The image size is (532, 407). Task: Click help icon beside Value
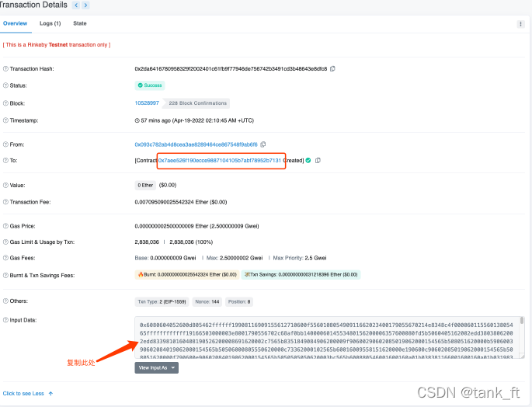point(5,186)
